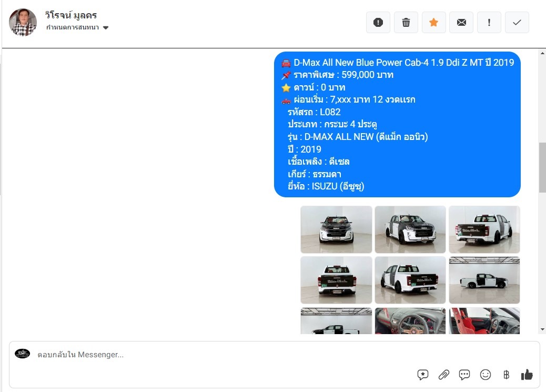The height and width of the screenshot is (392, 546).
Task: Open the third row left truck photo
Action: point(336,321)
